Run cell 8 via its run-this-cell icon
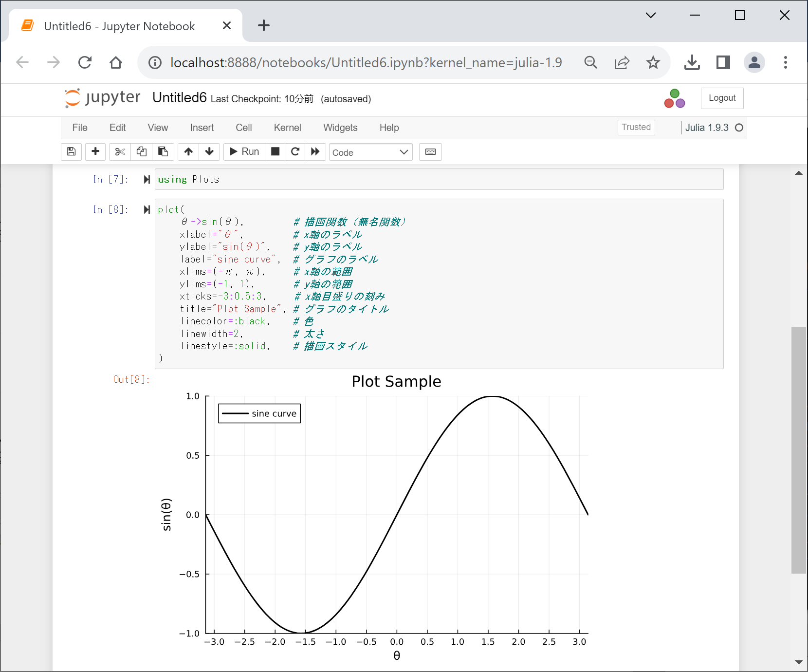 coord(147,209)
